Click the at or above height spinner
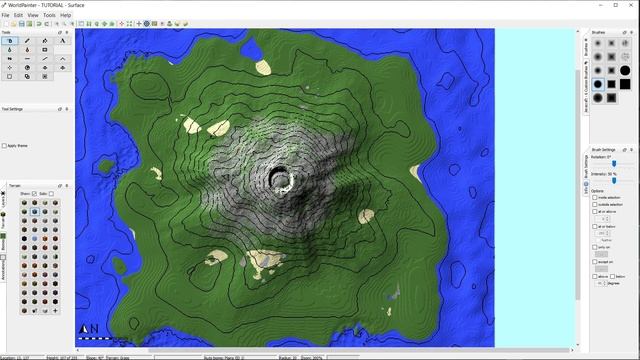 tap(602, 219)
